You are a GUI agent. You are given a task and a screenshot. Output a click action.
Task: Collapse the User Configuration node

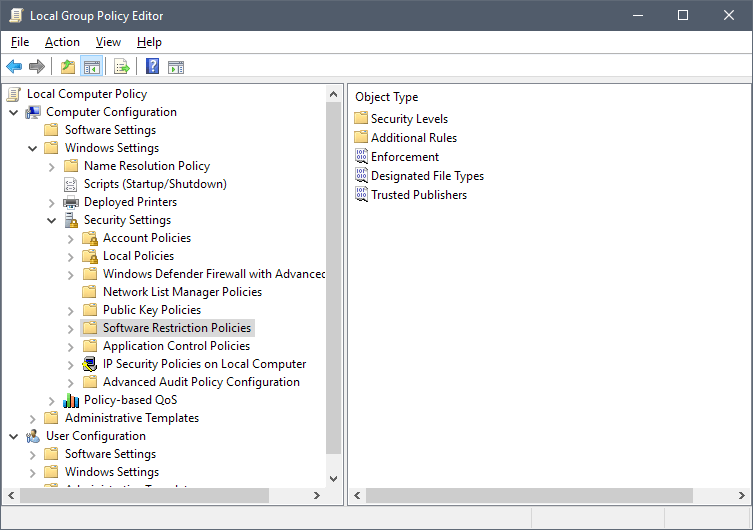click(x=14, y=437)
